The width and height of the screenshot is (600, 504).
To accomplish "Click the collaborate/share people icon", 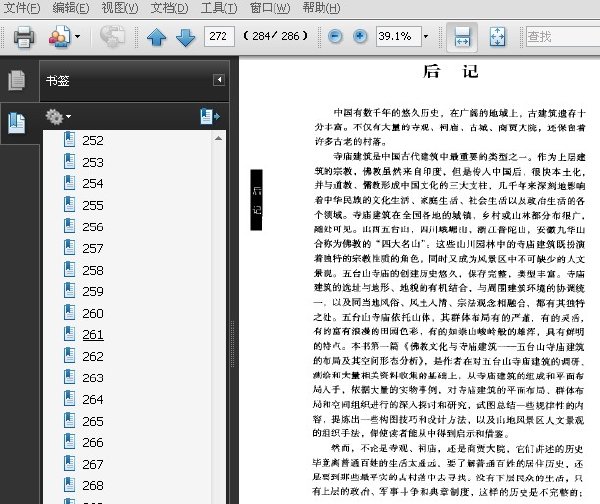I will pyautogui.click(x=59, y=37).
